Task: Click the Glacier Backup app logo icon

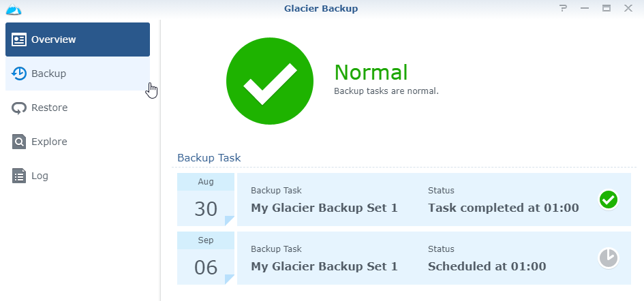Action: [14, 9]
